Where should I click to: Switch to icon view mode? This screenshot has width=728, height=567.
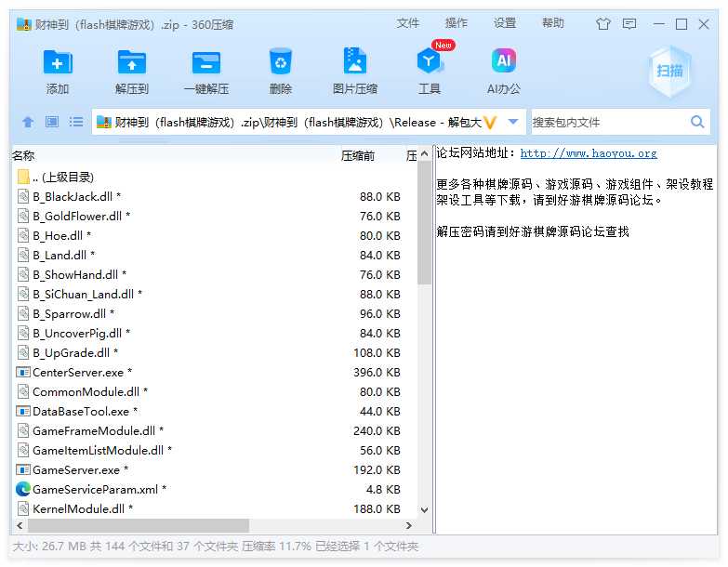51,122
